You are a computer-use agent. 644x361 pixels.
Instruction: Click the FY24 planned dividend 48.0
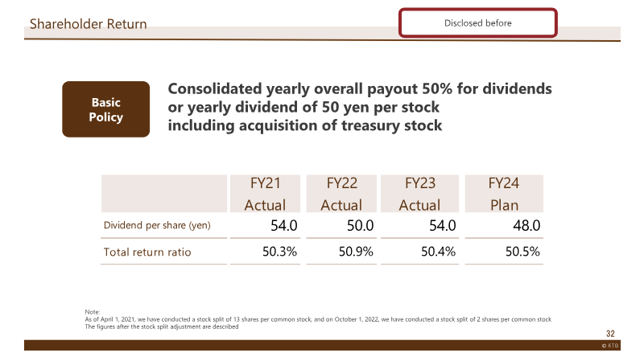[x=526, y=226]
